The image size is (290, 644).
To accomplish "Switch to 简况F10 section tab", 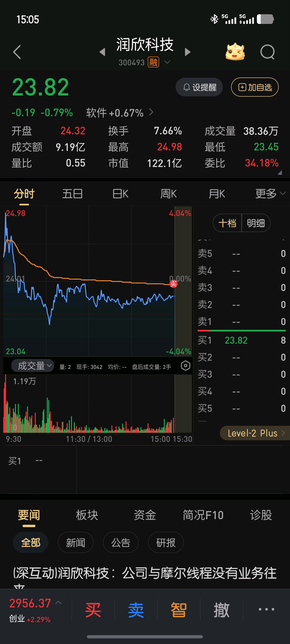I will (203, 515).
